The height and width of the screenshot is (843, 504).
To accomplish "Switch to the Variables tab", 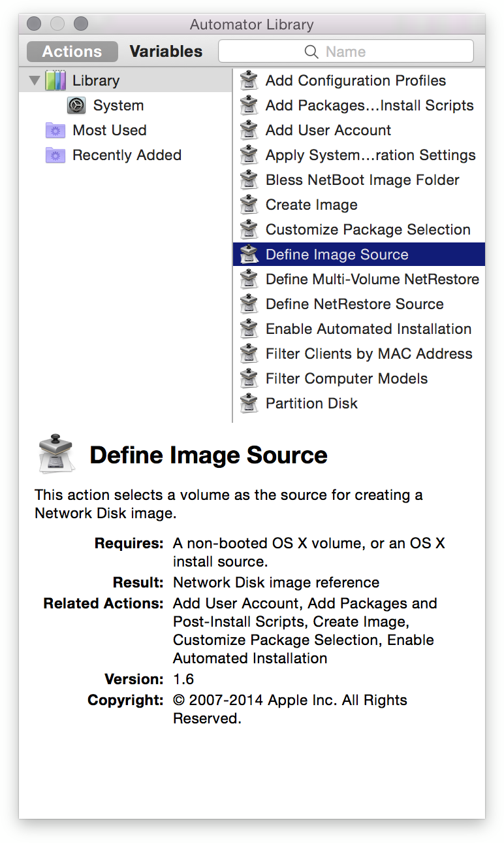I will point(166,52).
